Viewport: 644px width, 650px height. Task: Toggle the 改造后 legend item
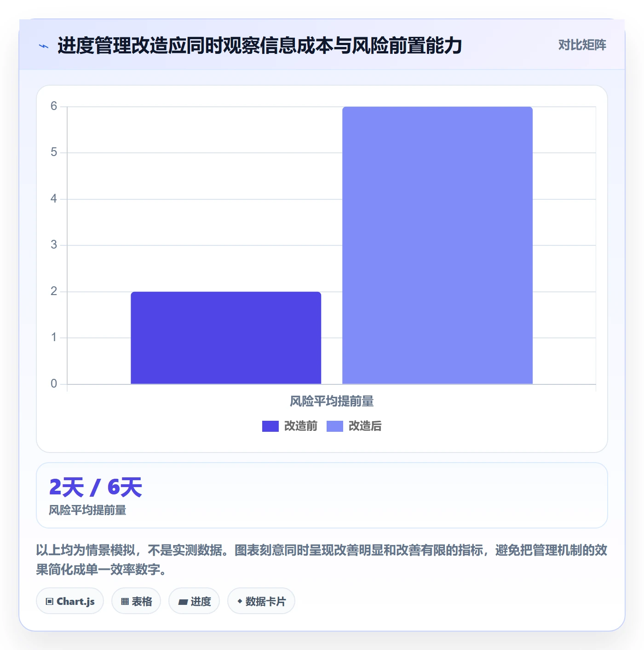click(x=354, y=426)
